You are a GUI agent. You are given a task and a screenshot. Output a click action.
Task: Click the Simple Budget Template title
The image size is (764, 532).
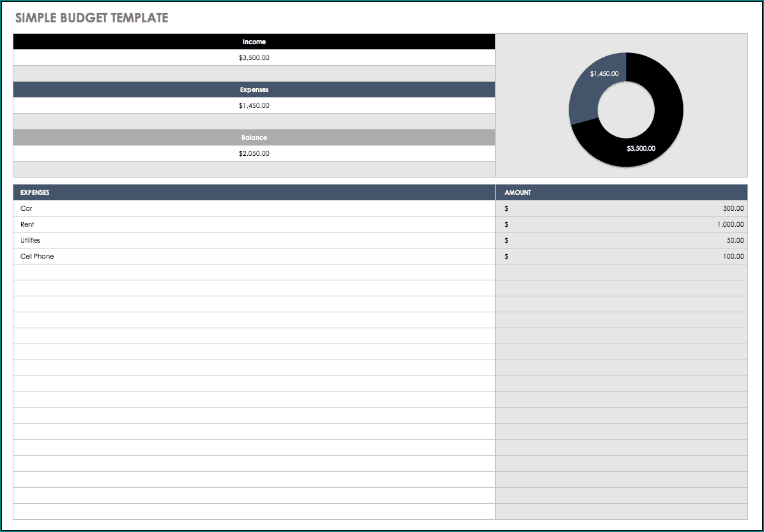91,18
